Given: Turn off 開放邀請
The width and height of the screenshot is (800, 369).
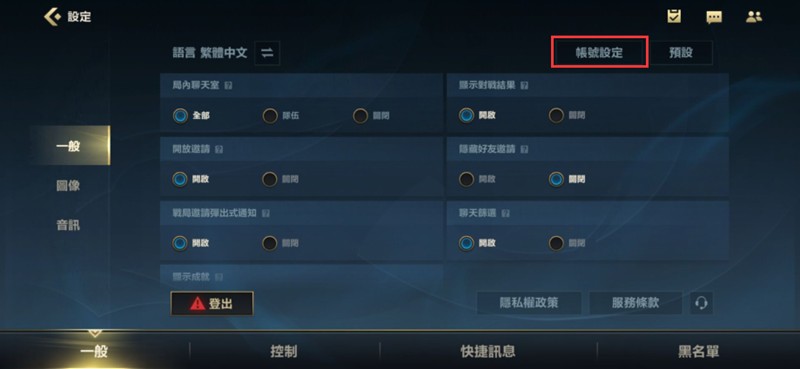Looking at the screenshot, I should (x=281, y=180).
